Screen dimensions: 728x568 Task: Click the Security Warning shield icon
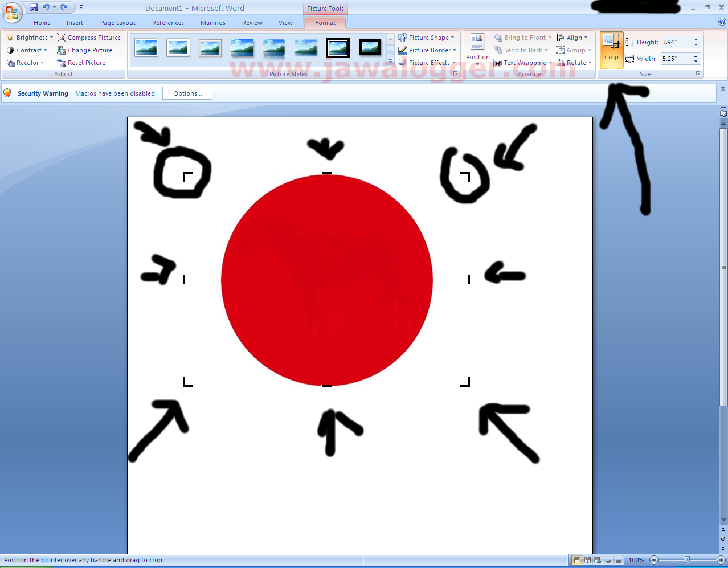tap(7, 93)
